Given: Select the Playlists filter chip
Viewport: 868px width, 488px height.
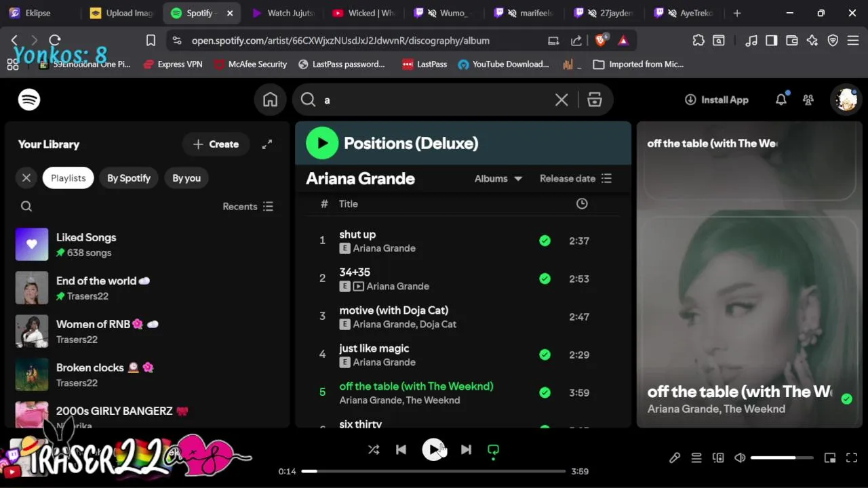Looking at the screenshot, I should [x=68, y=178].
